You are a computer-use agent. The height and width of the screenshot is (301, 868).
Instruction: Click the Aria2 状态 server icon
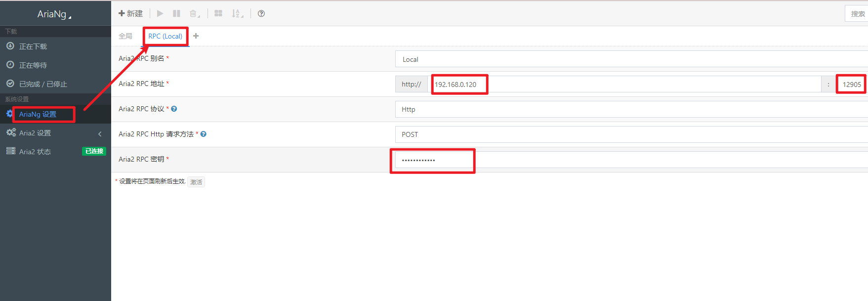coord(10,151)
